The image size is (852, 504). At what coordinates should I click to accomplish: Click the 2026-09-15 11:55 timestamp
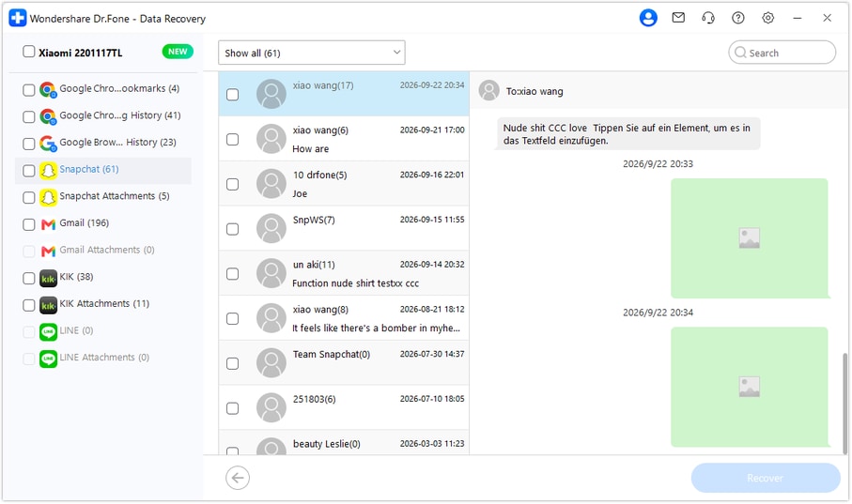click(432, 220)
